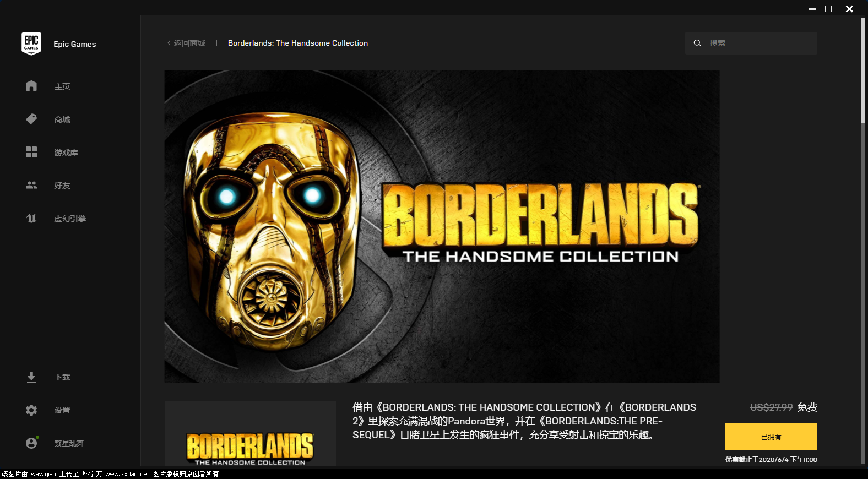Click the Epic Games logo icon
The image size is (868, 479).
click(31, 43)
